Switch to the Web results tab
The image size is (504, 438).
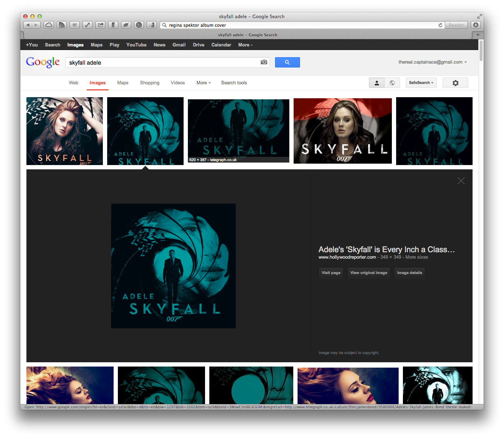[x=74, y=83]
